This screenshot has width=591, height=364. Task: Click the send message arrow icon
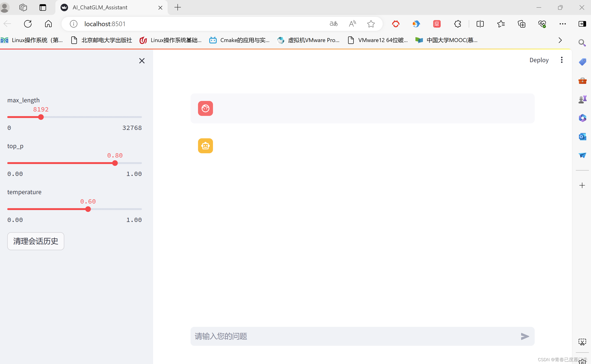pyautogui.click(x=525, y=336)
